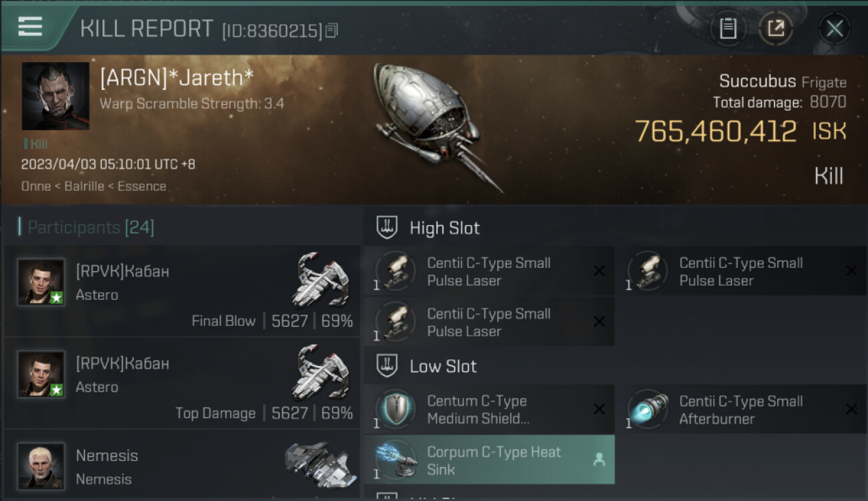Open the Jareth pilot portrait
The height and width of the screenshot is (501, 868).
coord(55,96)
